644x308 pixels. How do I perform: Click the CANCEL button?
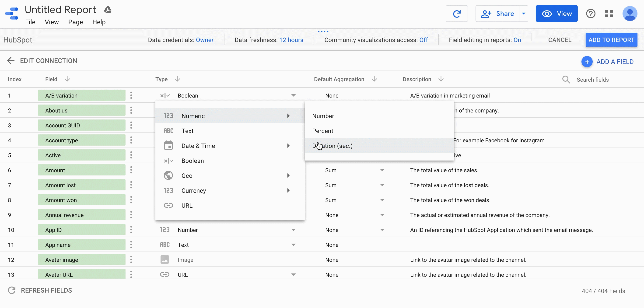(x=560, y=40)
